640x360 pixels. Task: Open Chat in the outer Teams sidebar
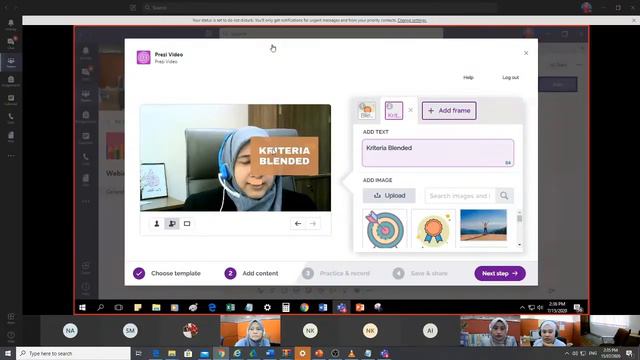[11, 43]
